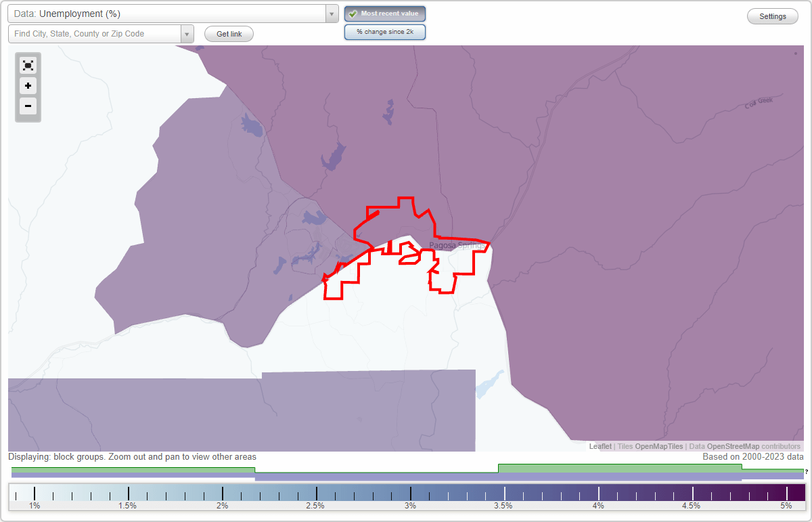Click the Coal Creek map label

point(759,103)
